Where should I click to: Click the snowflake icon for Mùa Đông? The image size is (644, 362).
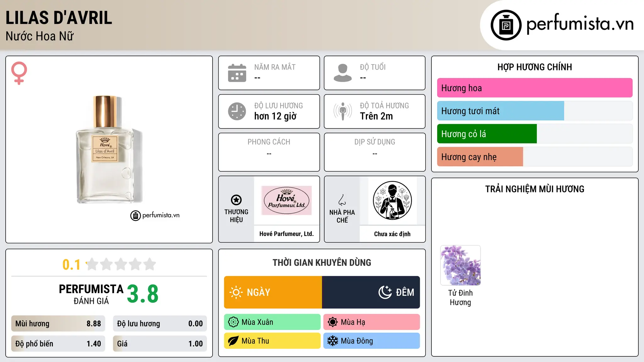click(x=333, y=341)
